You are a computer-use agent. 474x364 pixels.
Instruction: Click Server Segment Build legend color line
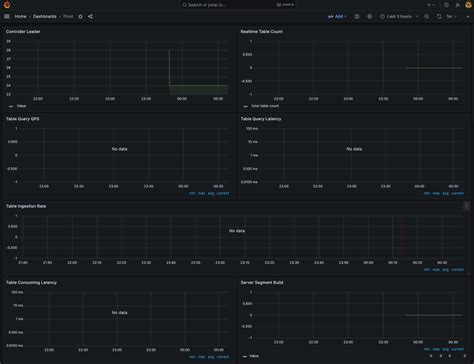pos(245,356)
